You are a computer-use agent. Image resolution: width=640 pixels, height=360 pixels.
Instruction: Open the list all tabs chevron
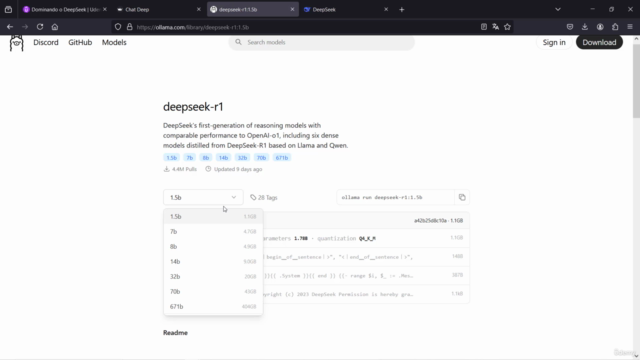coord(558,9)
